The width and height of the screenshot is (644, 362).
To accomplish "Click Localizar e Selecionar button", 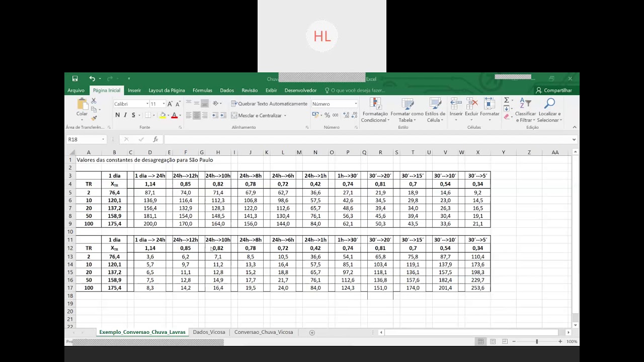I will [x=549, y=110].
